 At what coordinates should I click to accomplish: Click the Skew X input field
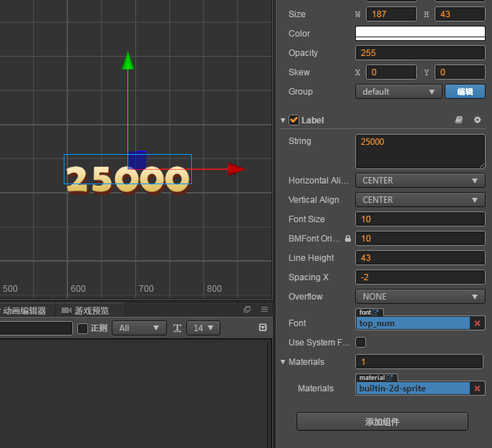[391, 72]
